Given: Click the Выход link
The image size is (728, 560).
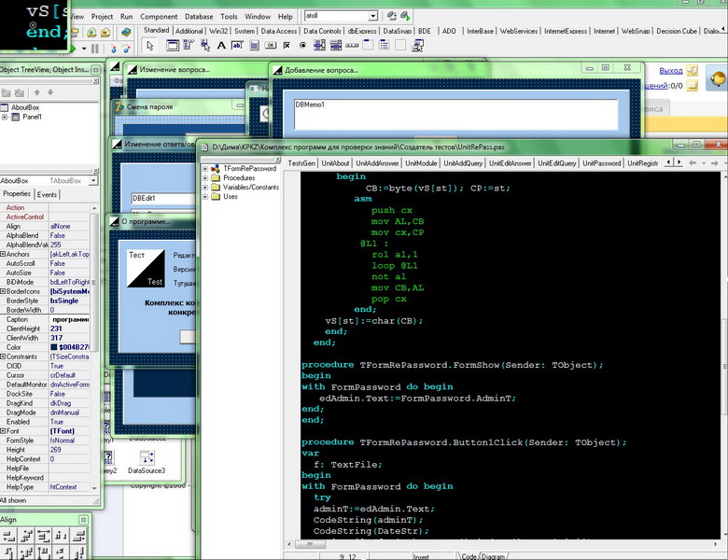Looking at the screenshot, I should [671, 71].
